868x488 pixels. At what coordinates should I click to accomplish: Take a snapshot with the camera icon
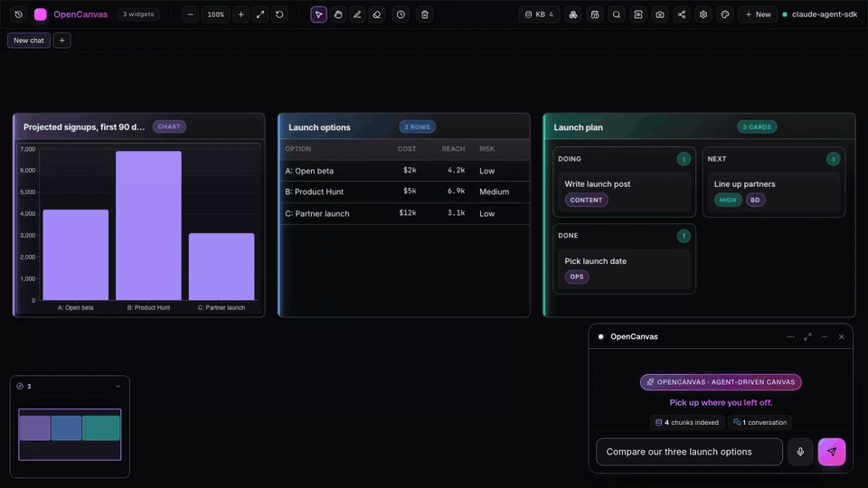point(660,14)
